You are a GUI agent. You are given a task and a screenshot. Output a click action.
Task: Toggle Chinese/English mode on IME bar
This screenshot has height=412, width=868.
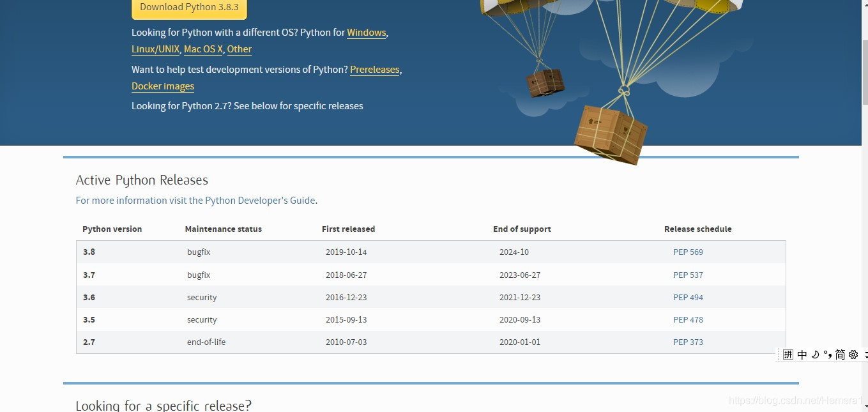[x=802, y=355]
